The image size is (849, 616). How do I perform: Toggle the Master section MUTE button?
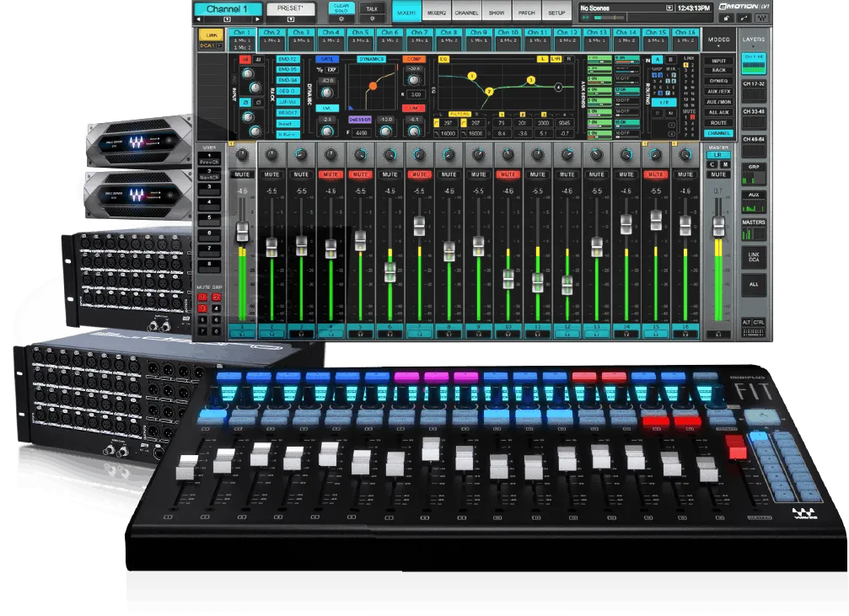tap(718, 174)
